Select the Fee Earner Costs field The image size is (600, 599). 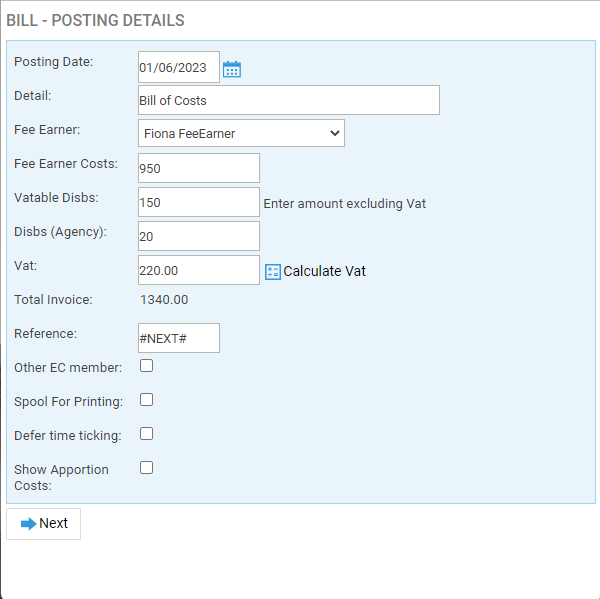pos(199,168)
